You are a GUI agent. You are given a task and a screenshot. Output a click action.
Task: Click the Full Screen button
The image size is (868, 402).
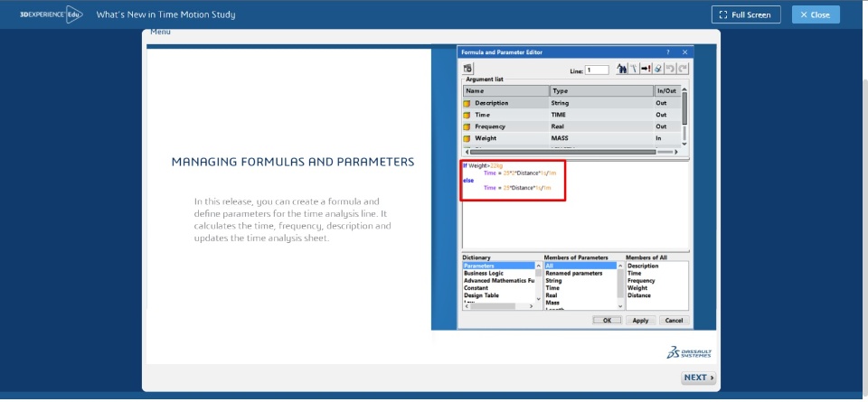746,15
